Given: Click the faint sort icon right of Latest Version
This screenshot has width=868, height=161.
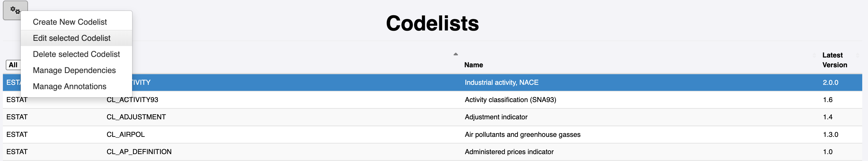Looking at the screenshot, I should [858, 55].
